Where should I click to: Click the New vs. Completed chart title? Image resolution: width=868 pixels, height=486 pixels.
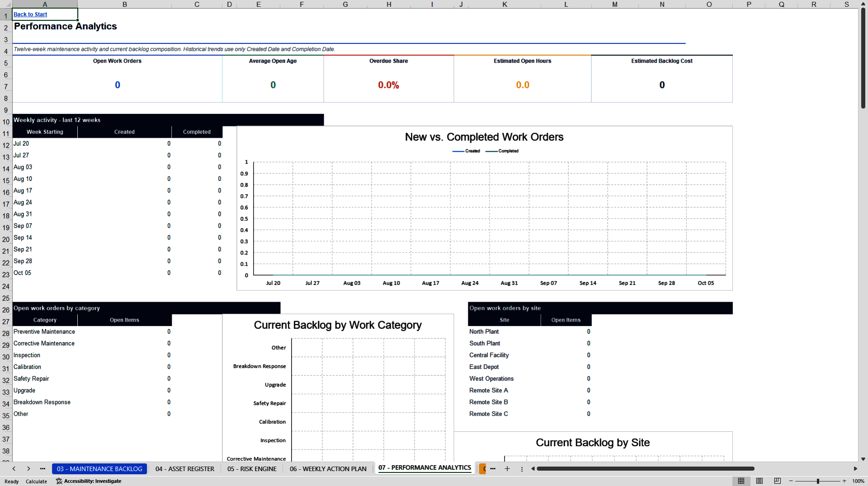[x=484, y=137]
